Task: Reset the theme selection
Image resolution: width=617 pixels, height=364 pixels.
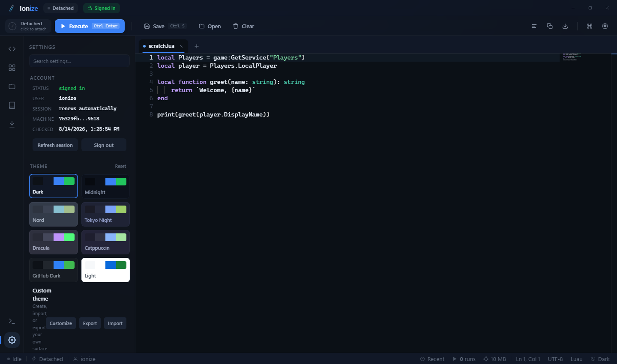Action: point(120,166)
